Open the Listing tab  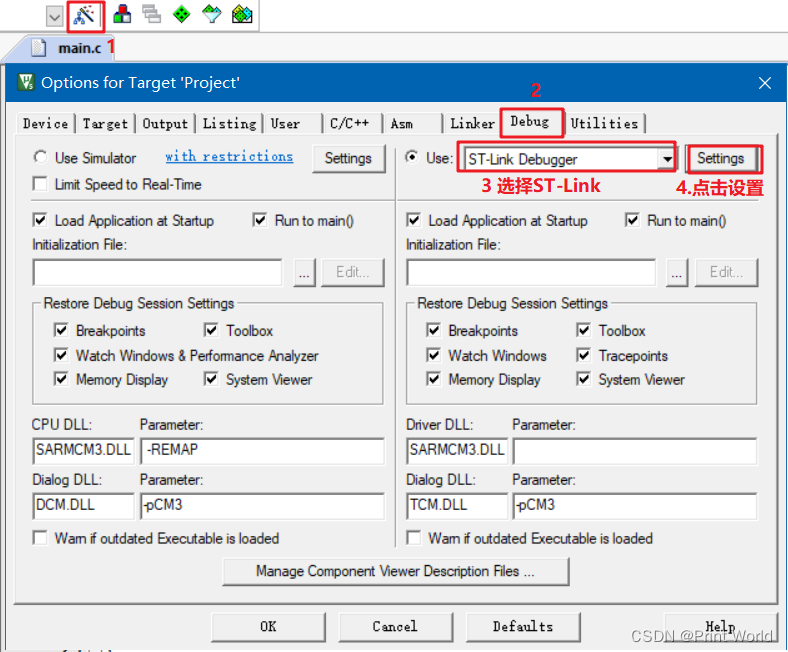[x=229, y=124]
